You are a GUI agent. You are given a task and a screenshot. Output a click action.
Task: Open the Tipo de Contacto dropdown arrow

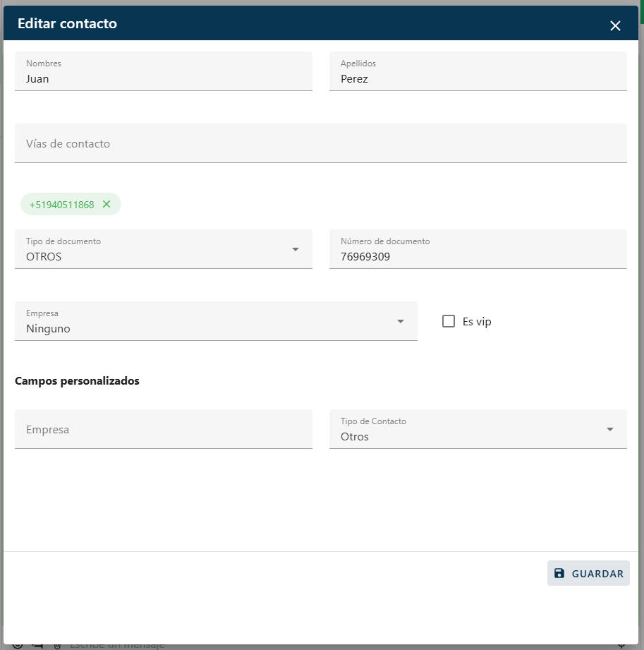(609, 429)
